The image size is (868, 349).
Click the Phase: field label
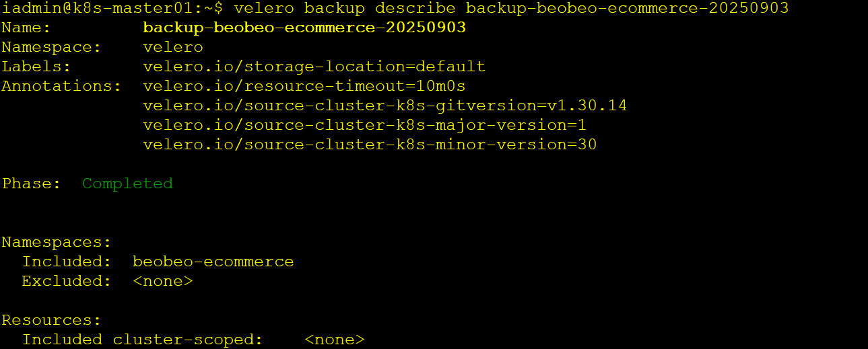pos(31,184)
